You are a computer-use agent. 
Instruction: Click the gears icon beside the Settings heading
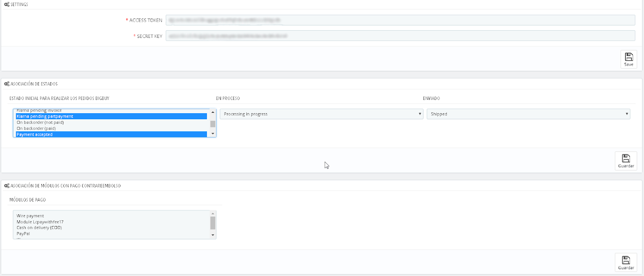coord(7,4)
